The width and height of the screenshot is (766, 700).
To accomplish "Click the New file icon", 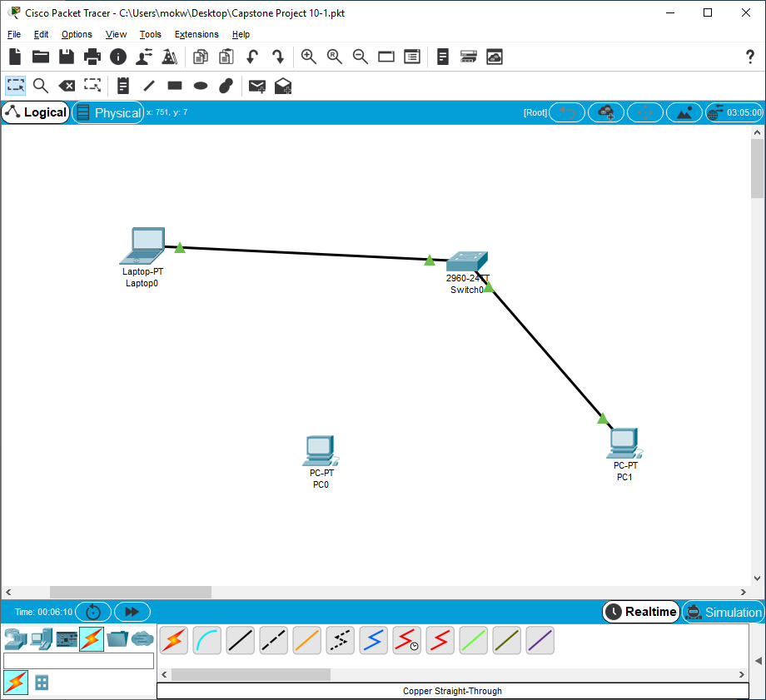I will pos(15,57).
